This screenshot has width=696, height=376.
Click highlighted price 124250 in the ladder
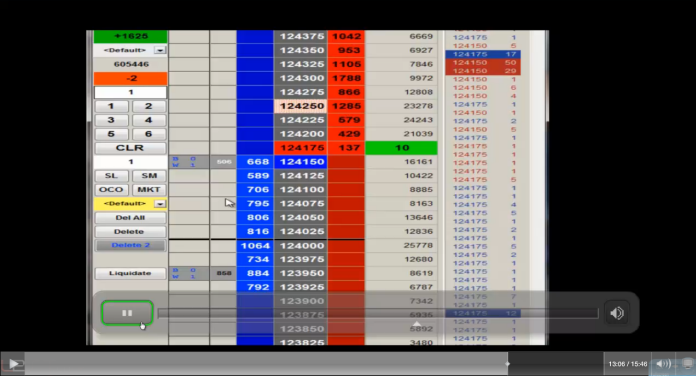[301, 106]
